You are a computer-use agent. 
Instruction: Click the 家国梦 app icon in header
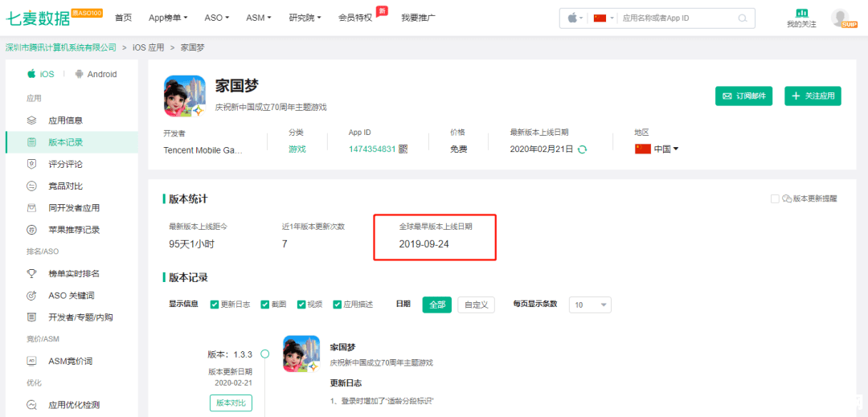tap(185, 96)
